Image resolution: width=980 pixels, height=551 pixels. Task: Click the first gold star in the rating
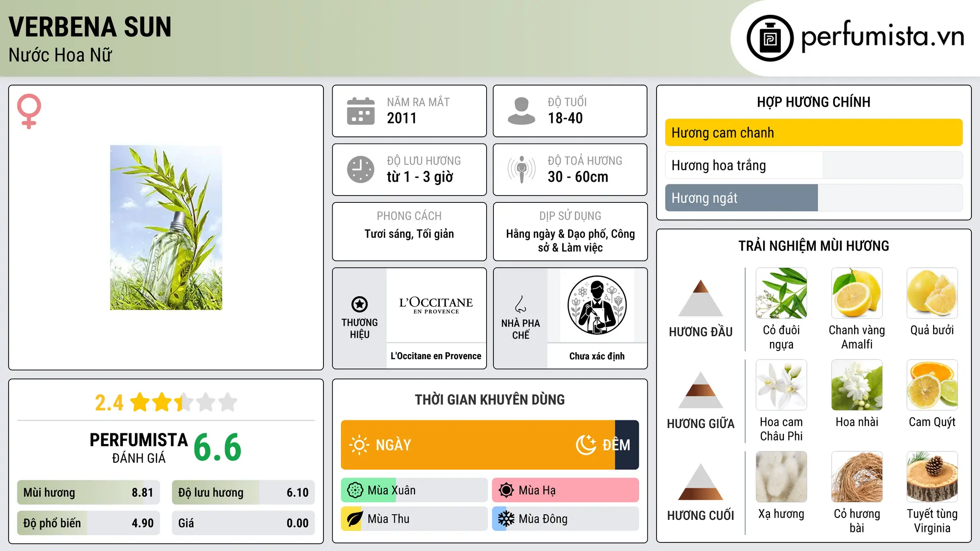click(140, 402)
